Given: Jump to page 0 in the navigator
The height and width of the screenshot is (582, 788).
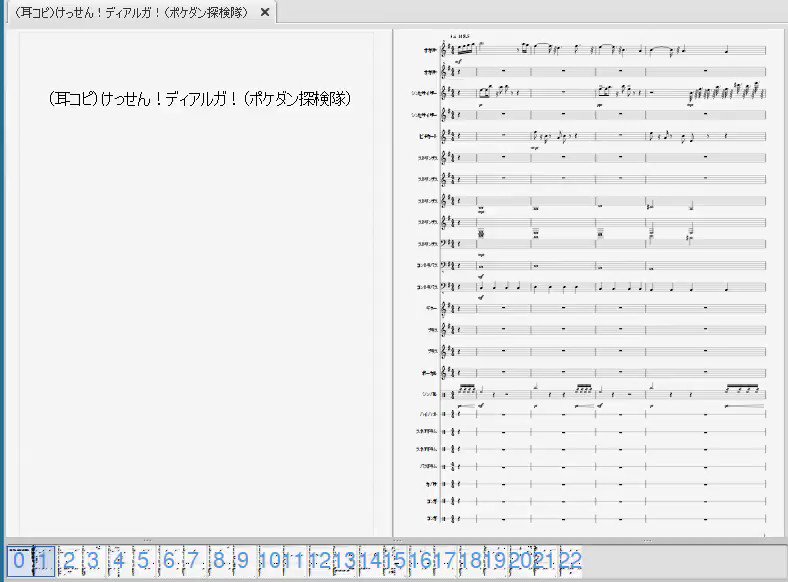Looking at the screenshot, I should [x=20, y=560].
